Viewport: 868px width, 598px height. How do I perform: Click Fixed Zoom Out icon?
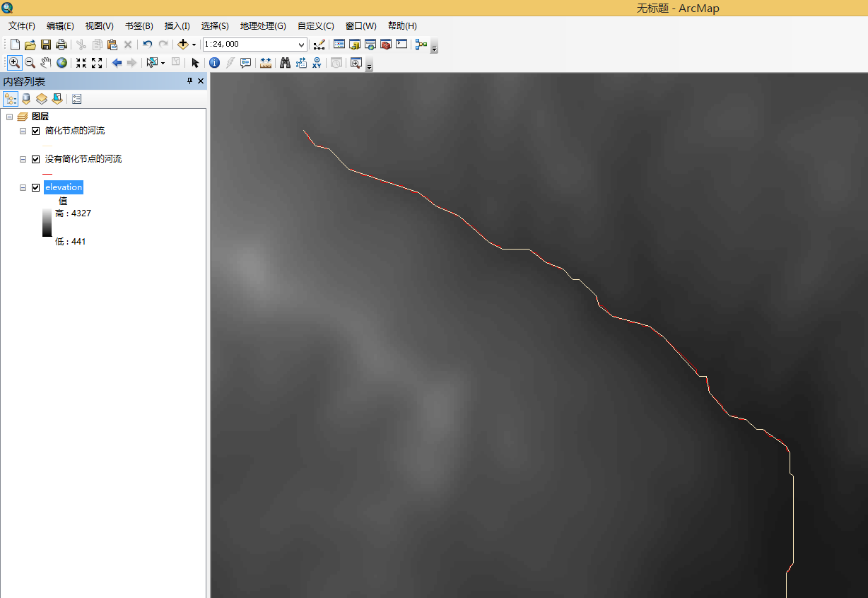coord(97,62)
